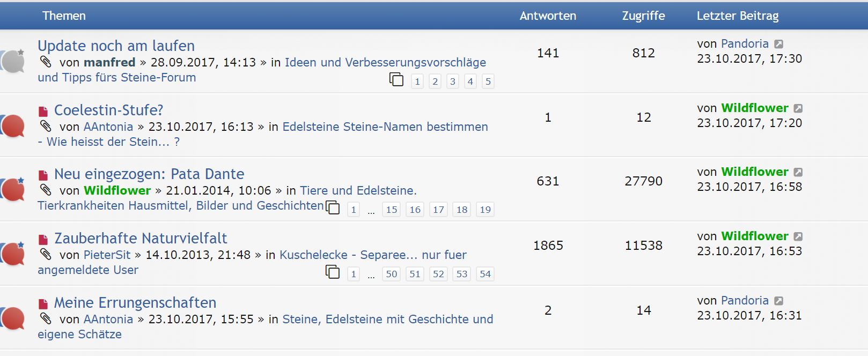
Task: Click paperclip attachment icon in Neu eingezogen row
Action: (x=46, y=190)
